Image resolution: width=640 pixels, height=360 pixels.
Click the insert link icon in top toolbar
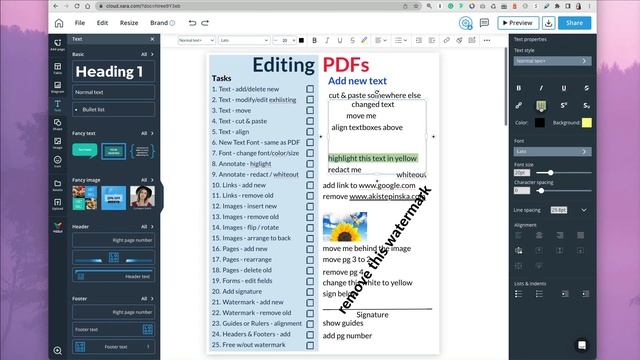pos(447,40)
